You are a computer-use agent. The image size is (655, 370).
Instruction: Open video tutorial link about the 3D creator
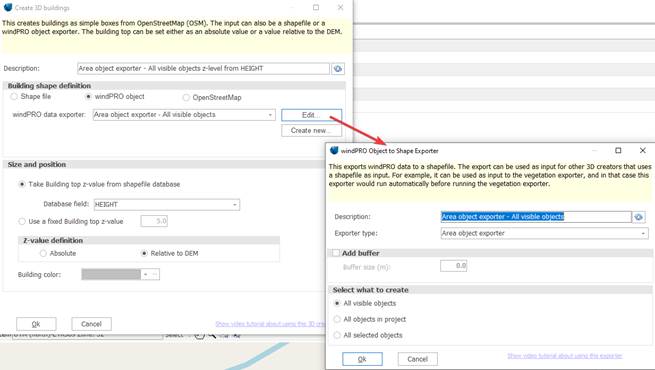click(x=270, y=324)
